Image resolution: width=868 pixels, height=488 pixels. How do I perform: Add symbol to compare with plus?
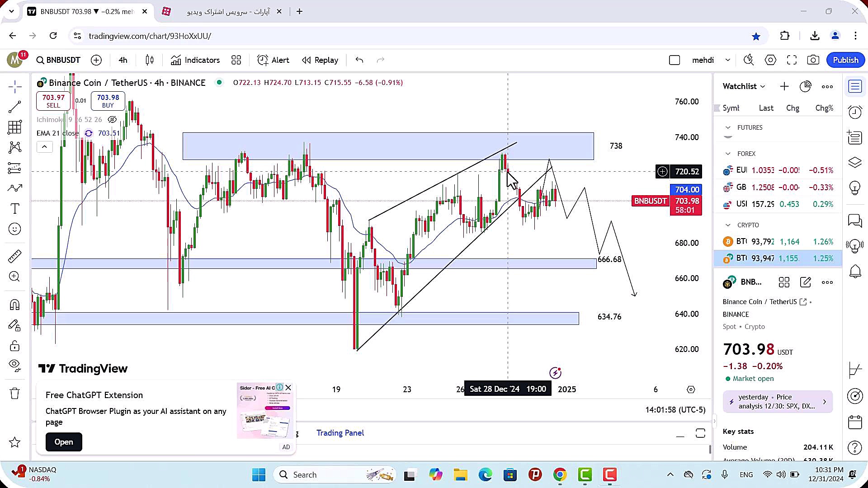[96, 60]
